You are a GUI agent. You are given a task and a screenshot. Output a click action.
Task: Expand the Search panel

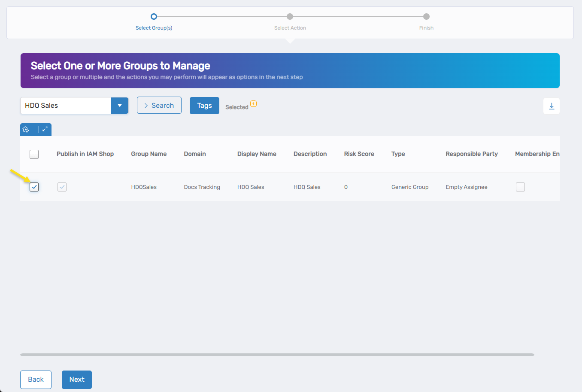[159, 106]
